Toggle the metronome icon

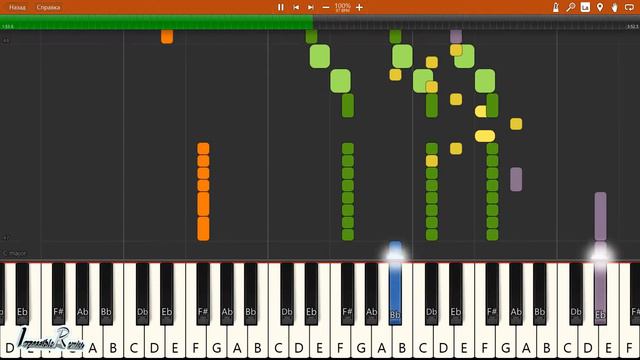(x=556, y=7)
